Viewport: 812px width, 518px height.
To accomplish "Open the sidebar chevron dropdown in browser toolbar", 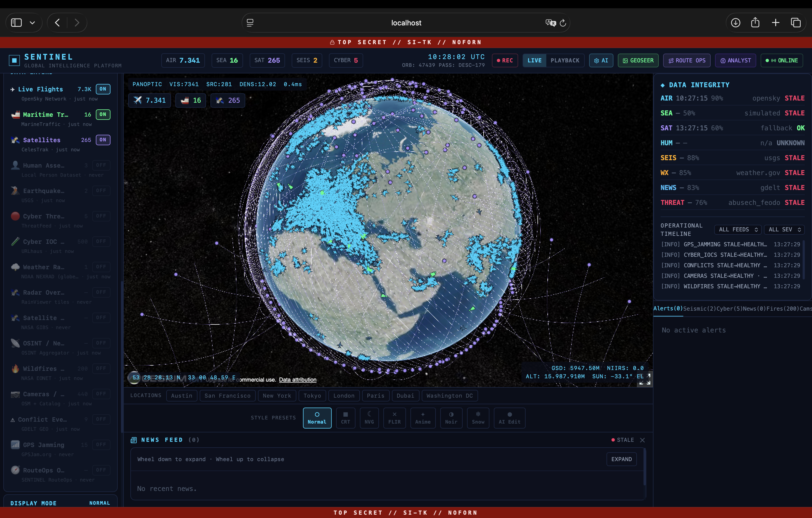I will (32, 22).
